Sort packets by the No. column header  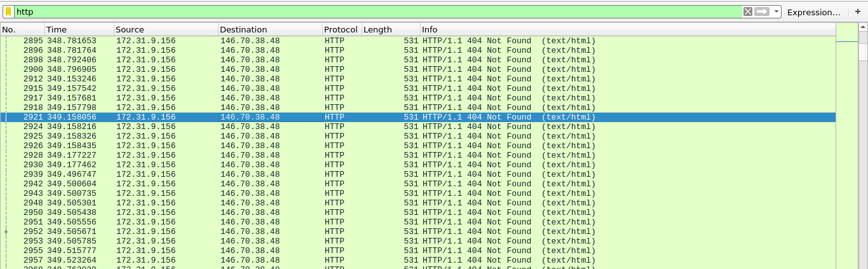click(x=22, y=30)
